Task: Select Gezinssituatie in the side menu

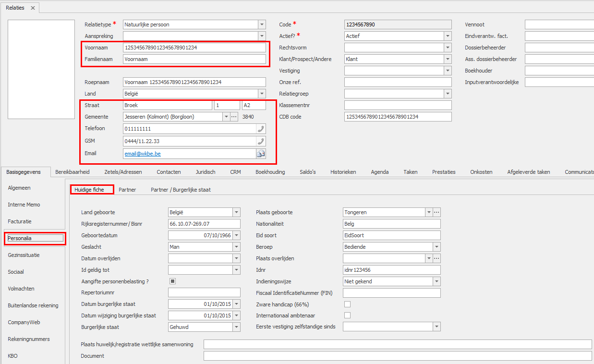Action: pos(24,255)
